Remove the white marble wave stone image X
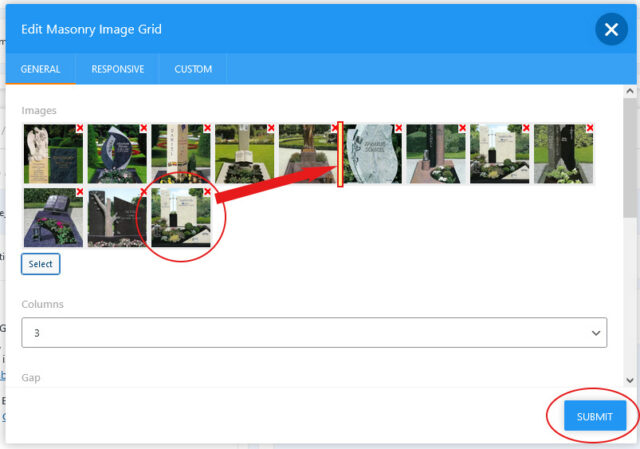Screen dimensions: 640x449 (x=399, y=128)
